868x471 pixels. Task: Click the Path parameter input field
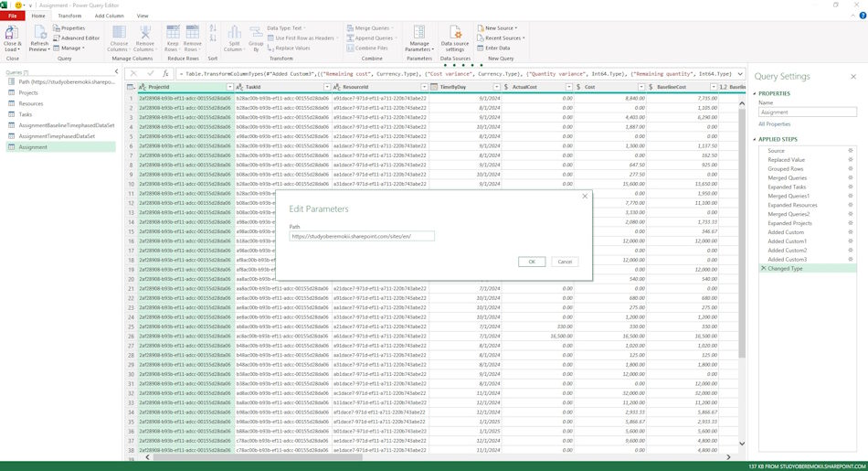click(362, 236)
